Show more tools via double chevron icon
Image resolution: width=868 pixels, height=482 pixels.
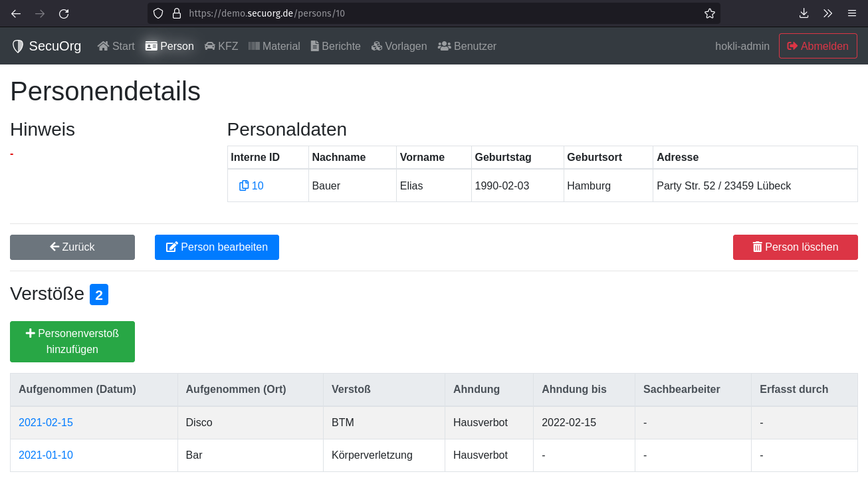point(827,13)
